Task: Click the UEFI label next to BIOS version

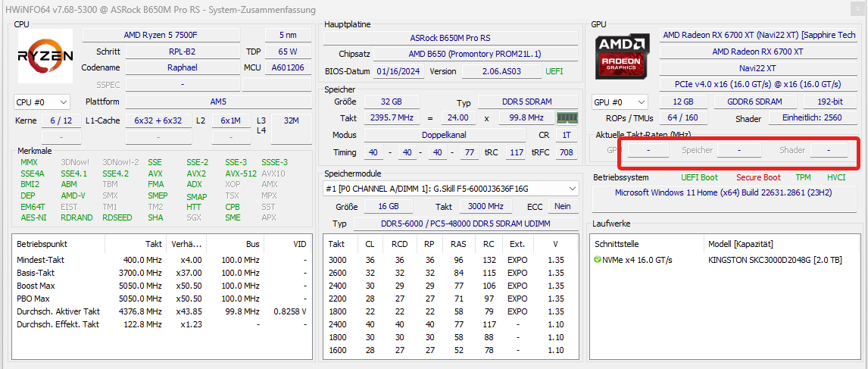Action: [x=554, y=71]
